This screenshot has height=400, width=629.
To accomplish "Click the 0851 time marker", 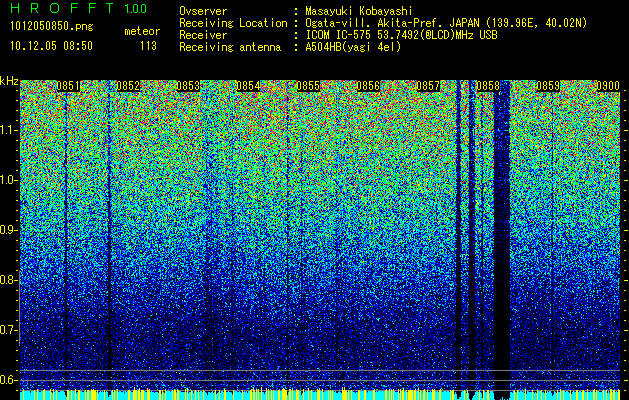I will click(68, 86).
